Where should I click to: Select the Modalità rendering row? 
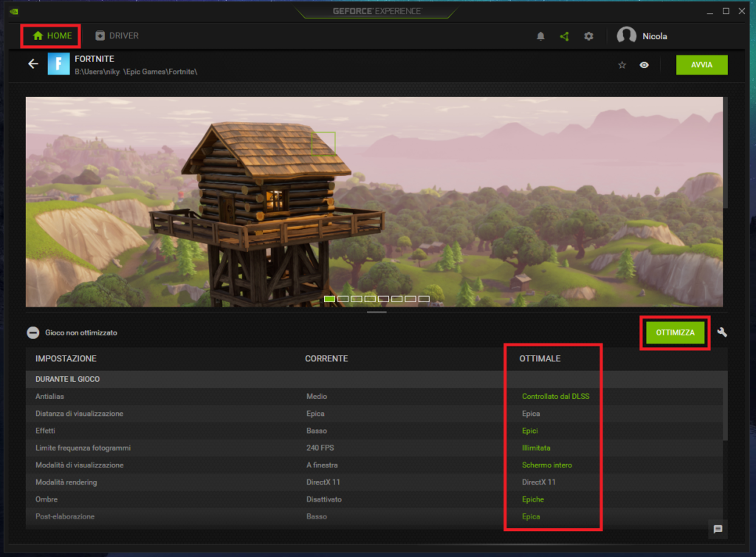coord(374,482)
